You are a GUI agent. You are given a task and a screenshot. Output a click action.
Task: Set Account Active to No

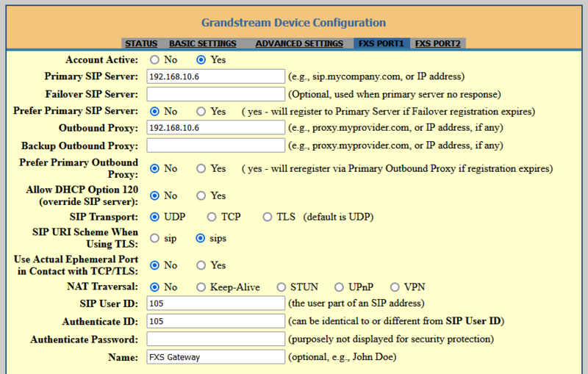coord(154,60)
